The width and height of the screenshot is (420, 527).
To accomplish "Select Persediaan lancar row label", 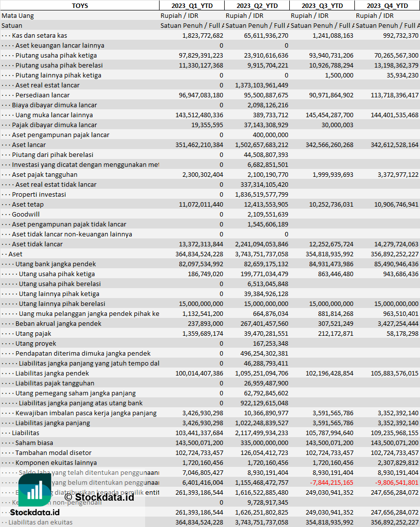I will [x=42, y=95].
